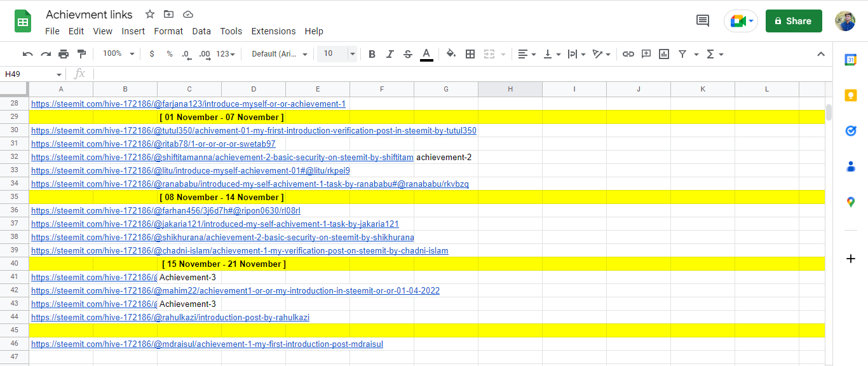Open farjana123 introduce-myself link
Viewport: 868px width, 366px height.
tap(188, 104)
